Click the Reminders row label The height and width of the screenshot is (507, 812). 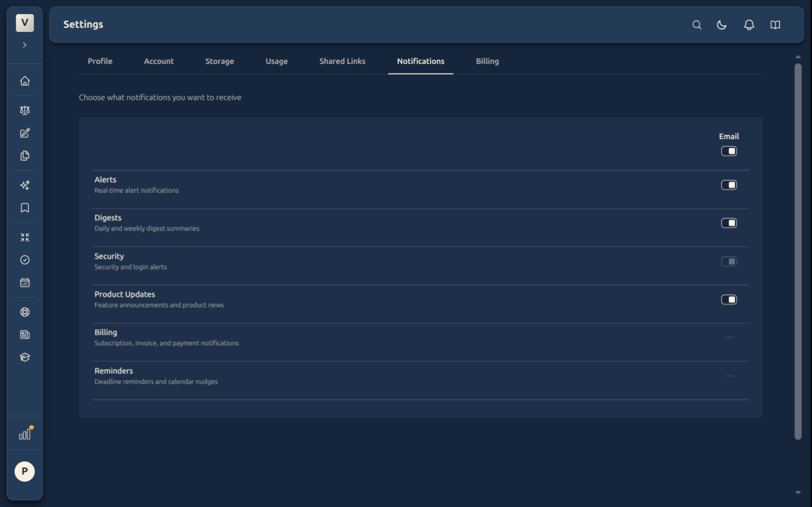coord(114,371)
